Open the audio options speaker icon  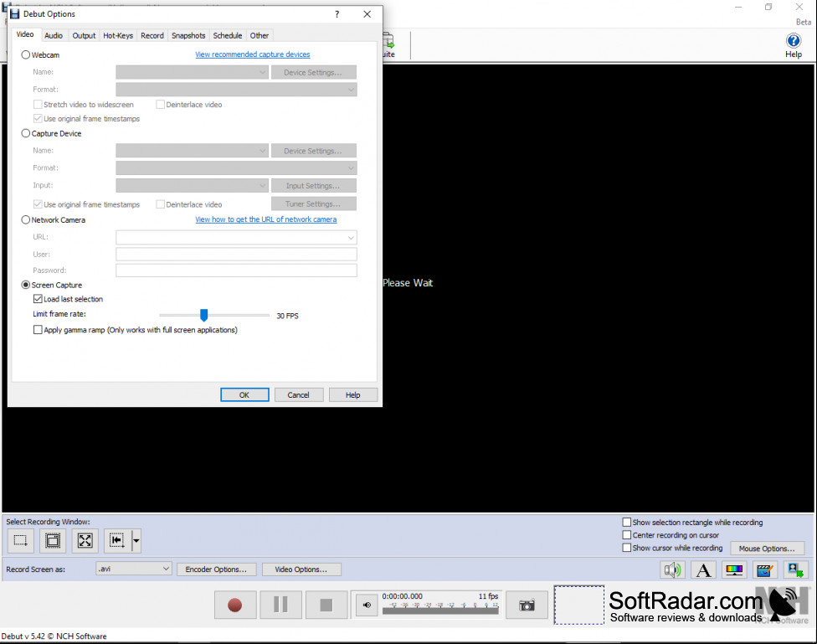(673, 570)
